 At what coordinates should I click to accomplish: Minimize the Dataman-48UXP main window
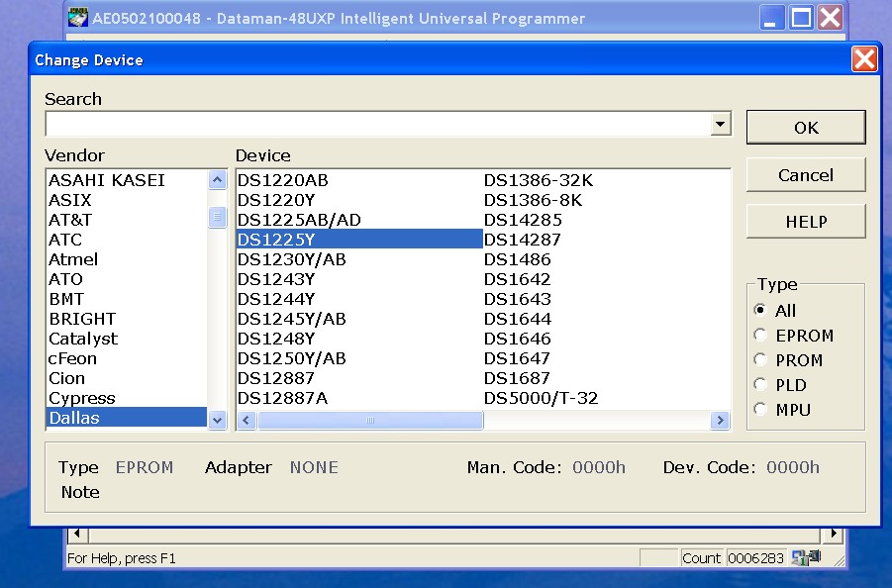tap(771, 18)
